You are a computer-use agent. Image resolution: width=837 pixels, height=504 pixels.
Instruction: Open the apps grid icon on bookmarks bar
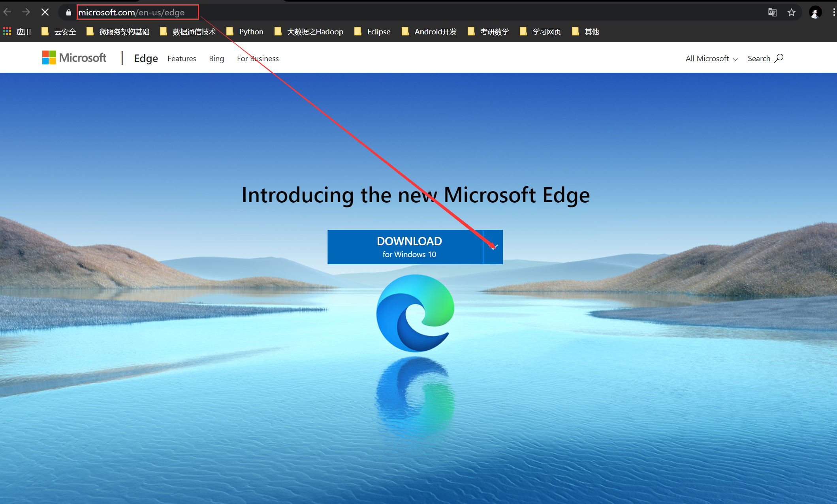(7, 31)
